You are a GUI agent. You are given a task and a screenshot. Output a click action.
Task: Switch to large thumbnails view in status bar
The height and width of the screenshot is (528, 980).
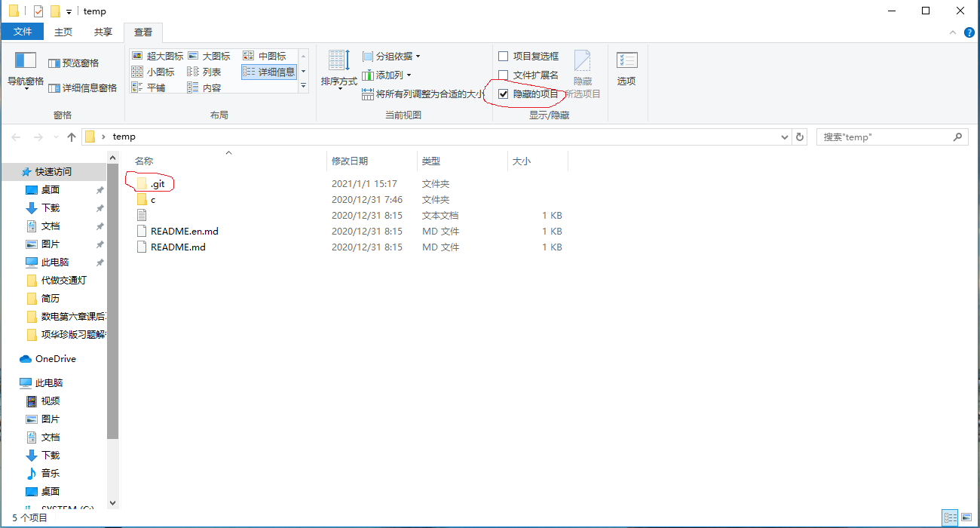click(x=966, y=518)
